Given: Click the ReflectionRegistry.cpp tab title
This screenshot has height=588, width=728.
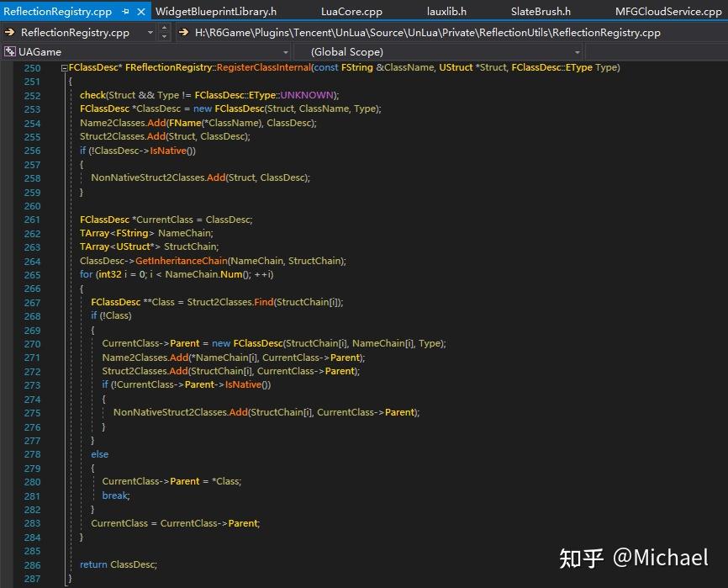Looking at the screenshot, I should (x=57, y=12).
